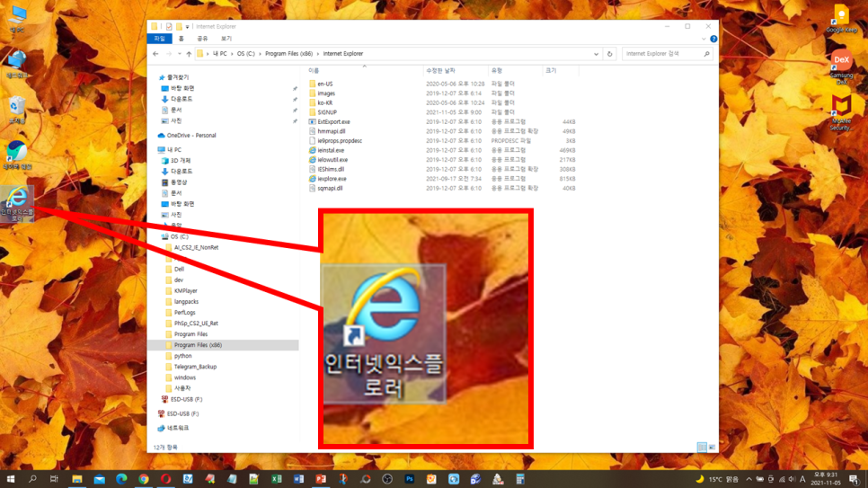Open the Internet Explorer desktop shortcut

(x=17, y=203)
